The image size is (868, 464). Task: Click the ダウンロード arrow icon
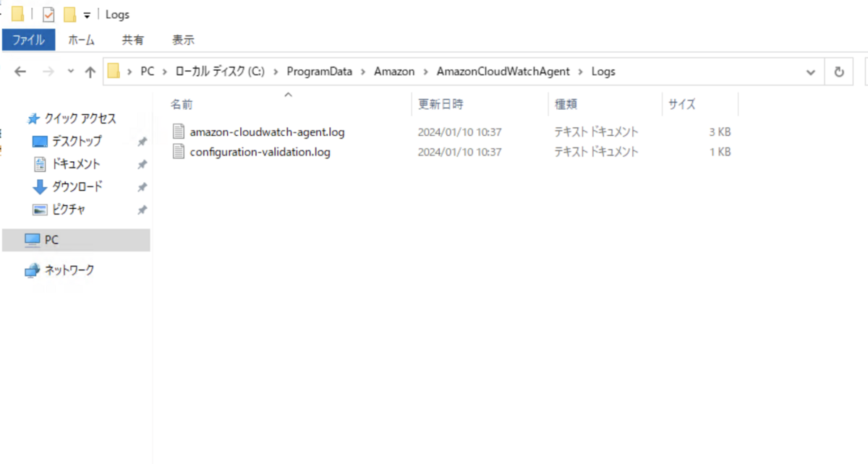(x=40, y=186)
